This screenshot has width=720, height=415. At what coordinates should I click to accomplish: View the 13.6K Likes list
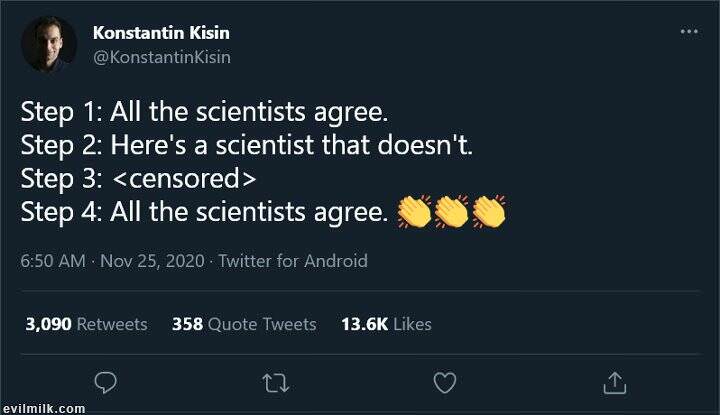click(386, 324)
